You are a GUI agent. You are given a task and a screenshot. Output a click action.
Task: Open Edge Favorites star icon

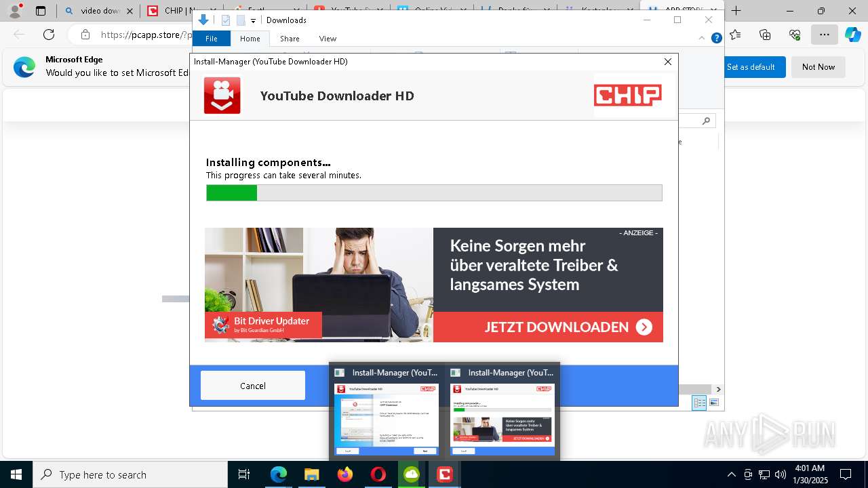pos(735,35)
